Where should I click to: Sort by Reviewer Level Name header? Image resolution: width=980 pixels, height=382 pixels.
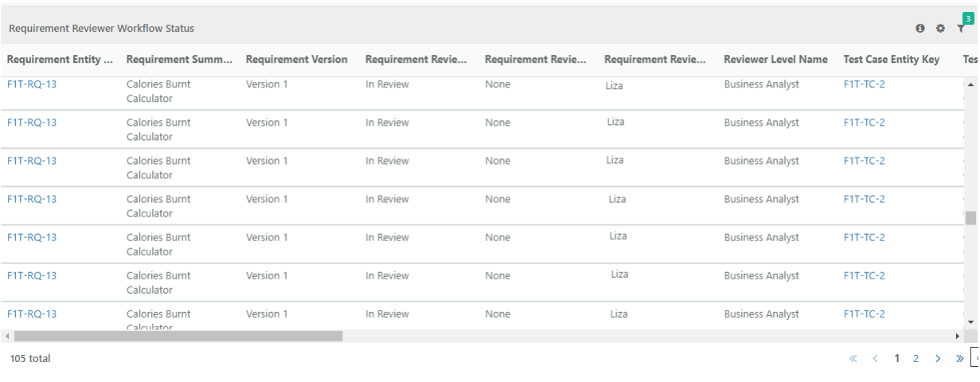tap(776, 60)
